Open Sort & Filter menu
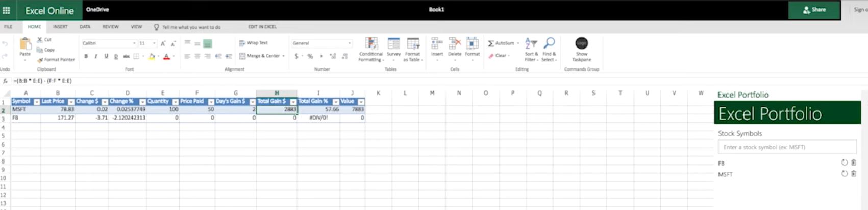The height and width of the screenshot is (210, 868). pyautogui.click(x=531, y=50)
